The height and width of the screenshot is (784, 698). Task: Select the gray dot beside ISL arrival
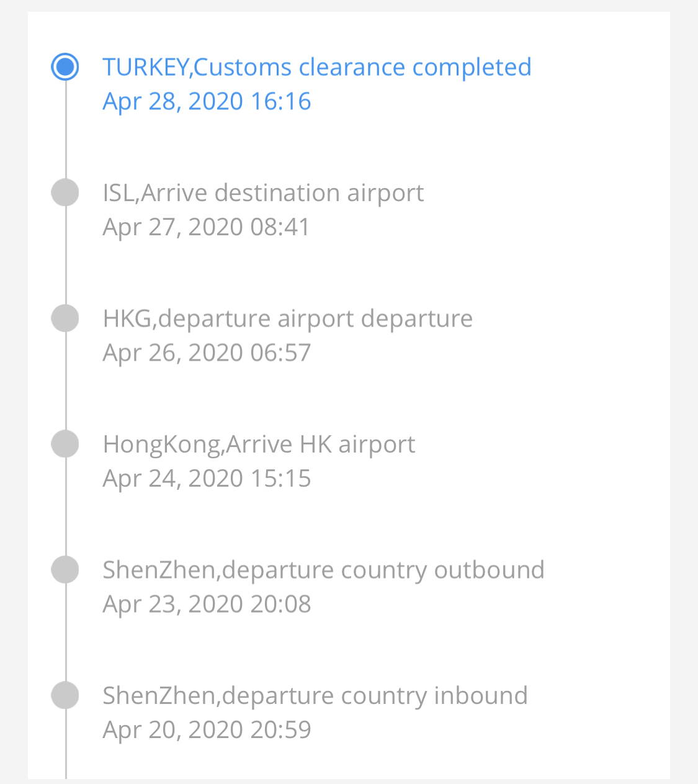tap(65, 192)
